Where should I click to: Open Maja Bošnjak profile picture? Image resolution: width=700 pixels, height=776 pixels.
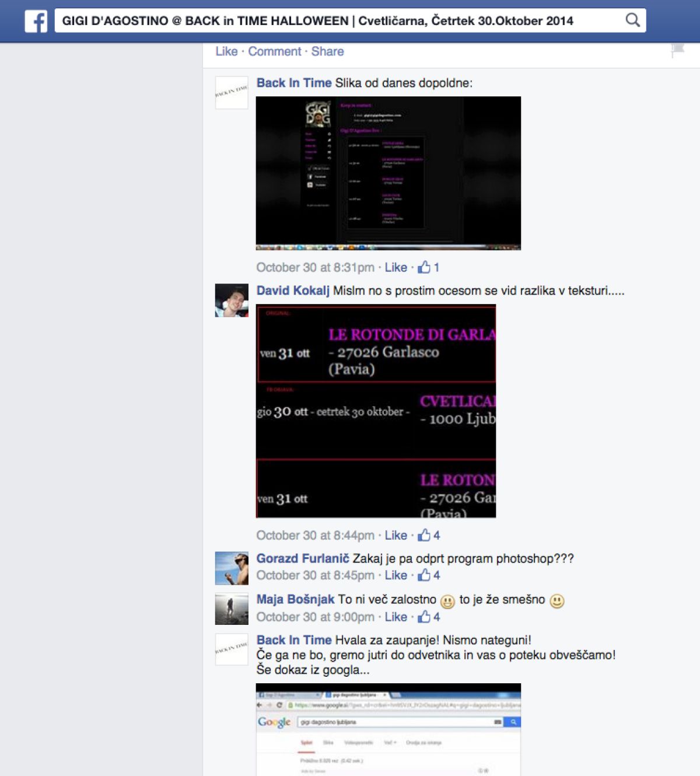pyautogui.click(x=232, y=609)
